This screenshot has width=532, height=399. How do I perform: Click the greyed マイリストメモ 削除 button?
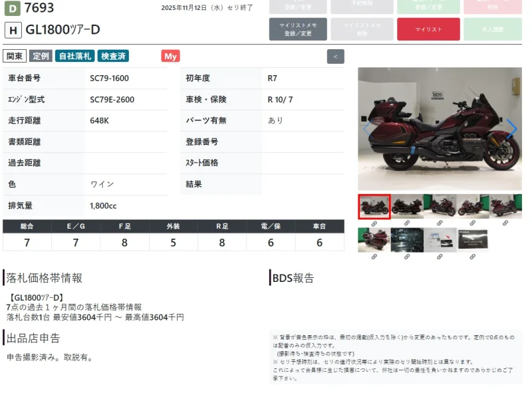tap(362, 29)
